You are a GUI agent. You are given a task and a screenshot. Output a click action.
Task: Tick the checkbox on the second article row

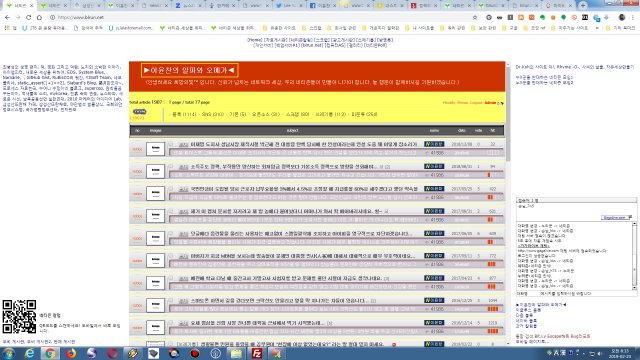tap(171, 167)
